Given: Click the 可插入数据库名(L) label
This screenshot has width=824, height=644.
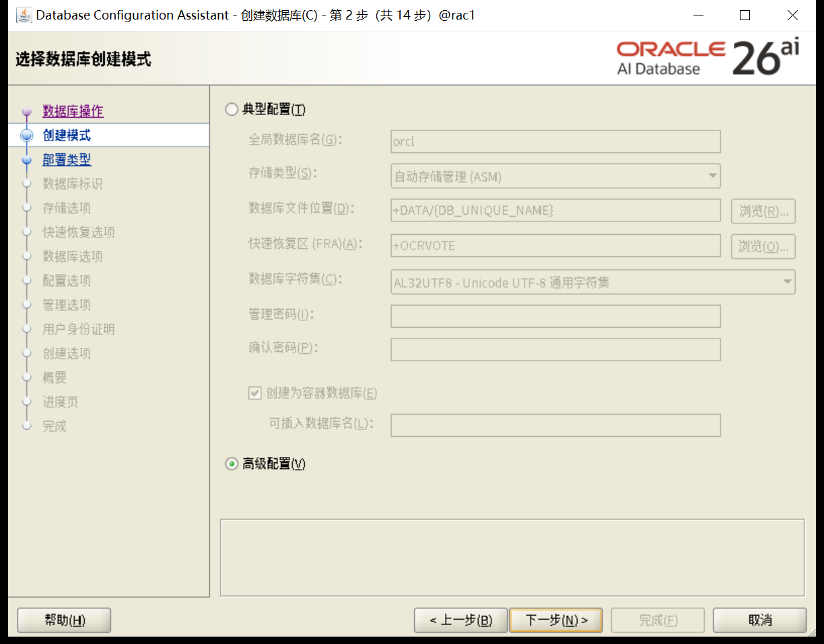Looking at the screenshot, I should [x=321, y=423].
